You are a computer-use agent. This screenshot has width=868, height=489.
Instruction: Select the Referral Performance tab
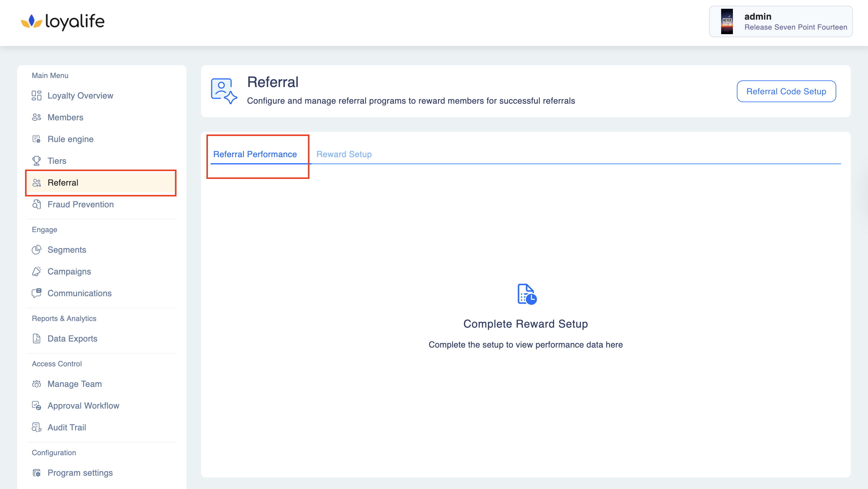click(255, 154)
